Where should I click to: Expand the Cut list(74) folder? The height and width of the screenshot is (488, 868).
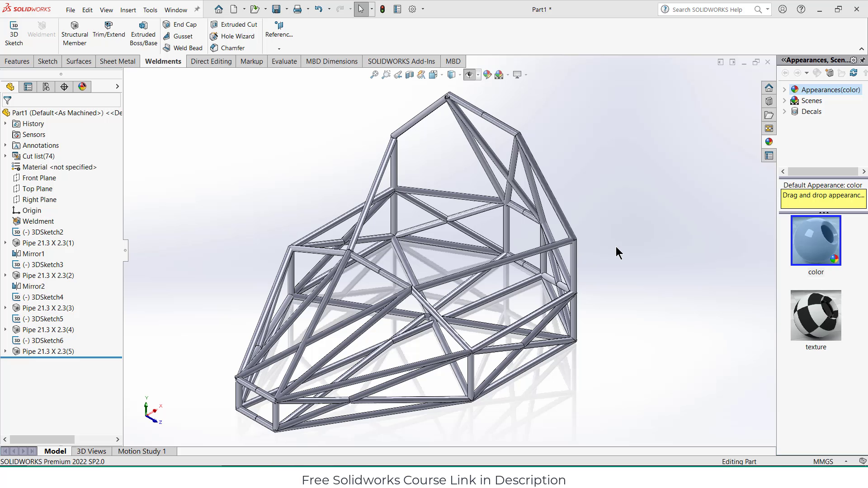point(5,156)
